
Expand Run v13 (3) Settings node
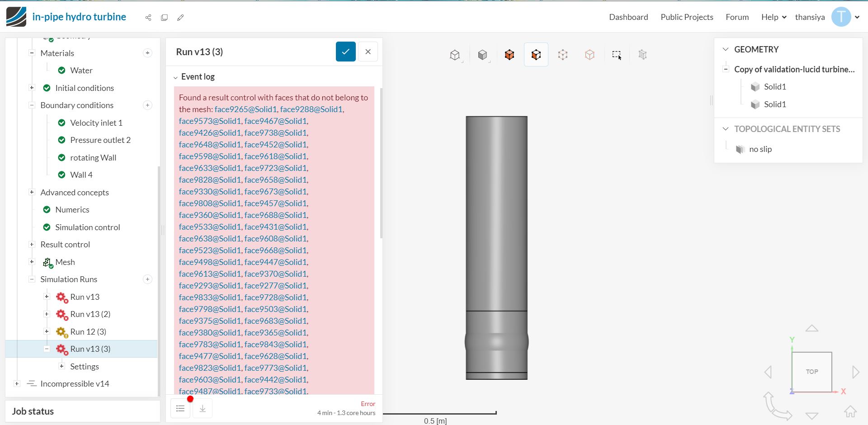pyautogui.click(x=61, y=366)
